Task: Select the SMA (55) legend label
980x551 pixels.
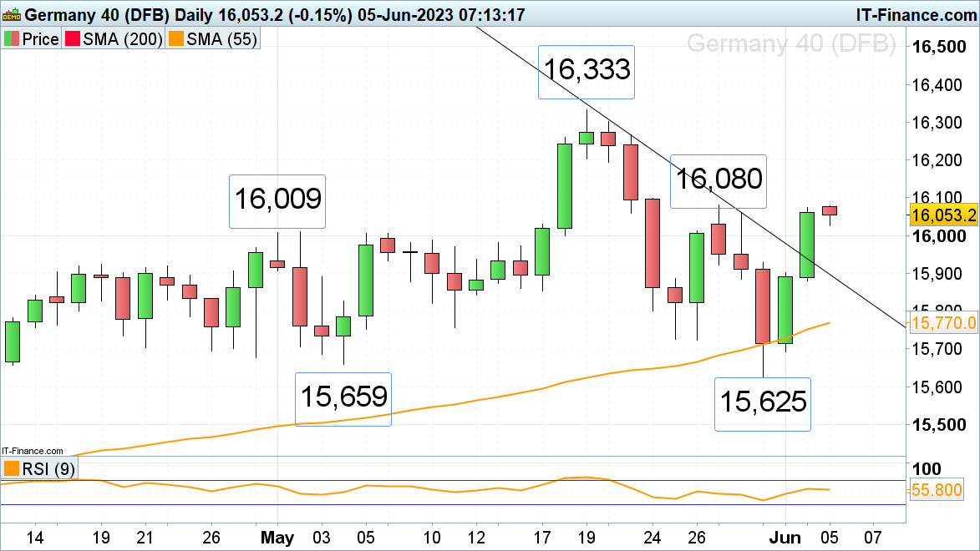Action: pos(222,38)
